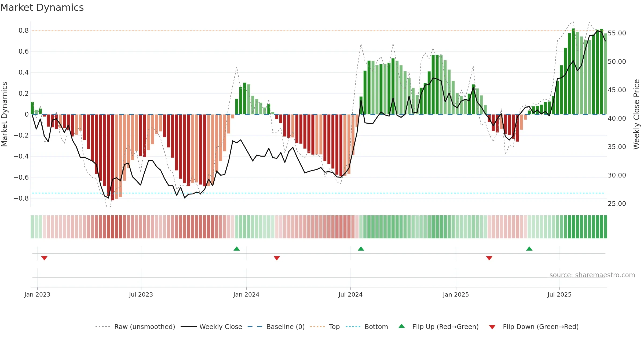Screen dimensions: 644x362
Task: Toggle the Flip Down (Green→Red) legend entry
Action: [x=534, y=327]
